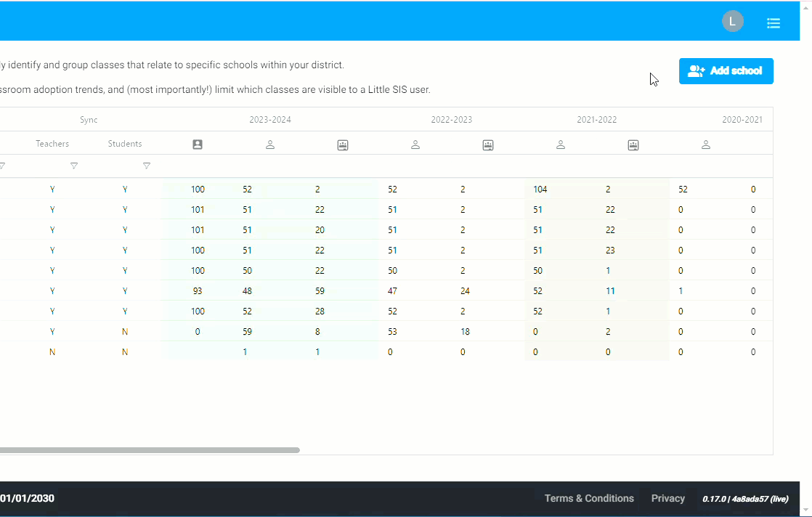This screenshot has height=517, width=812.
Task: Click the classroom icon under 2022-2023
Action: (488, 144)
